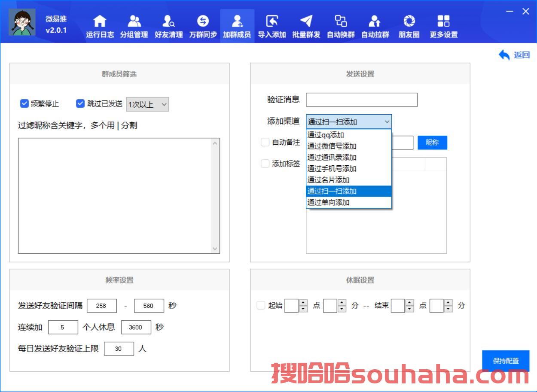Click the 返回 back link
This screenshot has width=537, height=392.
tap(514, 55)
